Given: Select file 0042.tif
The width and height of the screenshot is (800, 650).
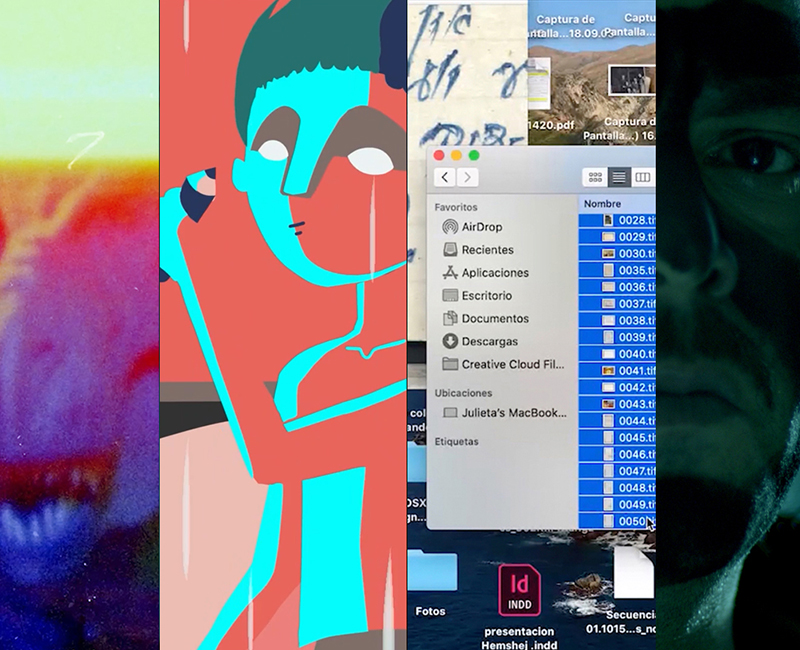Looking at the screenshot, I should [x=617, y=387].
